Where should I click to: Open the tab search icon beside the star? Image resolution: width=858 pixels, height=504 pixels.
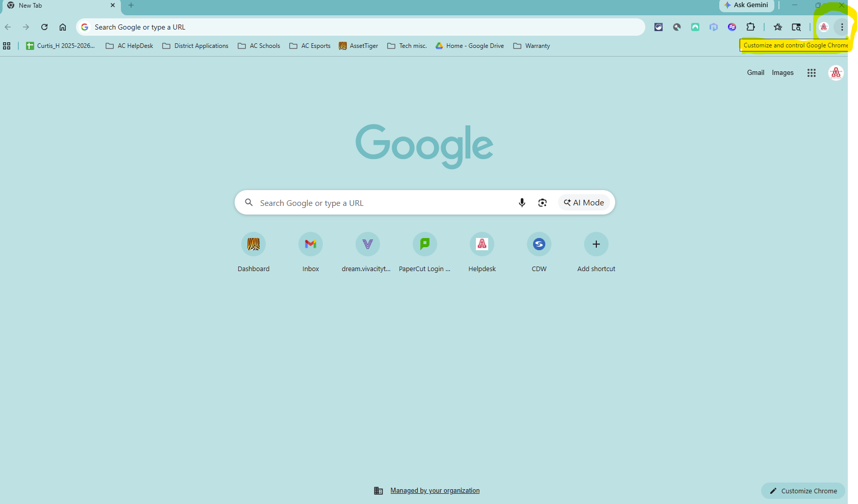[796, 27]
